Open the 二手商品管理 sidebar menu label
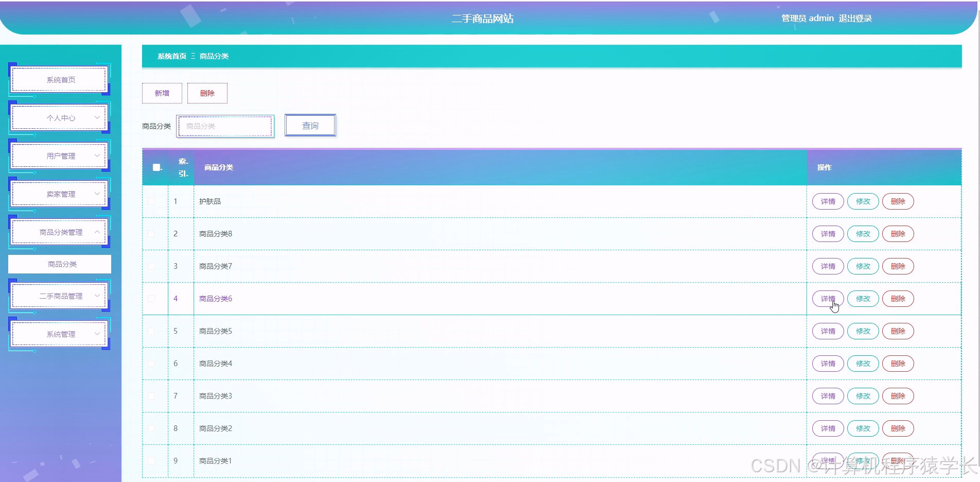This screenshot has height=482, width=980. click(x=61, y=296)
